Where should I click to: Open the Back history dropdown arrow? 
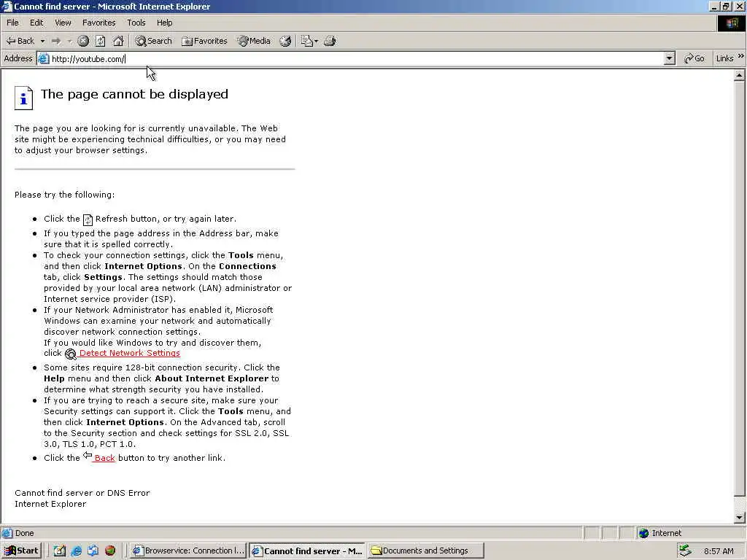[x=42, y=41]
